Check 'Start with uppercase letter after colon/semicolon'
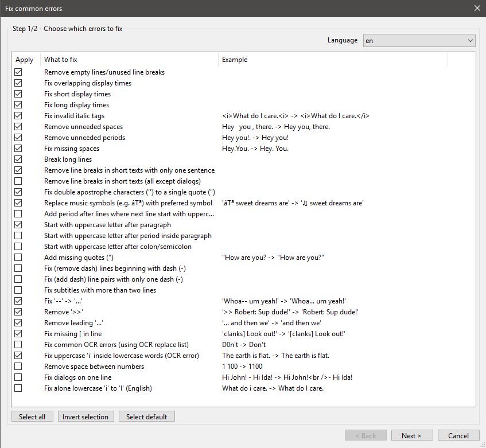The height and width of the screenshot is (448, 486). point(18,247)
